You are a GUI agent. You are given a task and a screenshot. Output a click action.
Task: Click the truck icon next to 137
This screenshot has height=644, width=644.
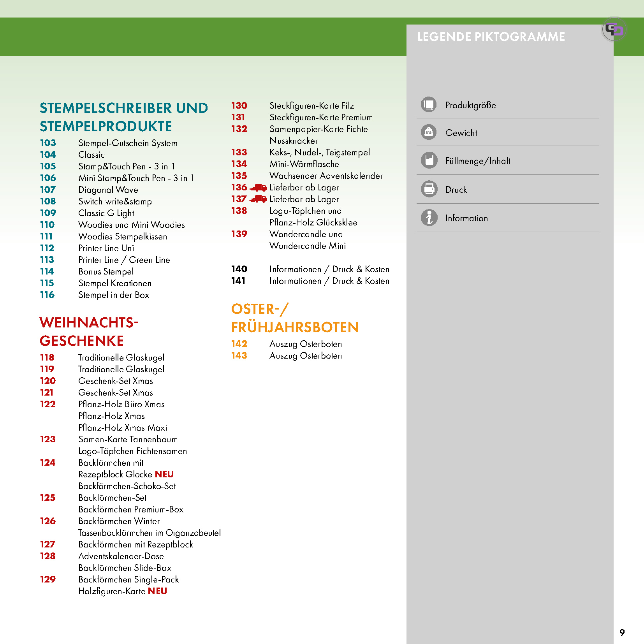pyautogui.click(x=258, y=199)
